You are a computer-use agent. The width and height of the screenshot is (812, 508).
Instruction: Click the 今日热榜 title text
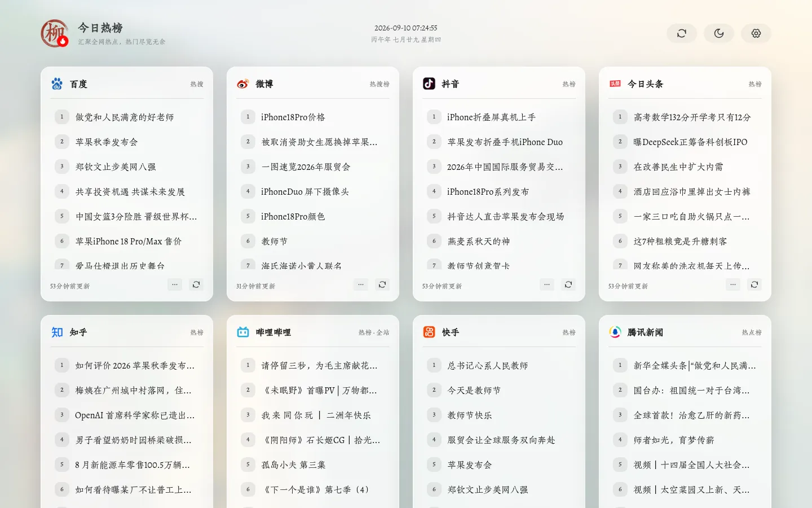(100, 28)
